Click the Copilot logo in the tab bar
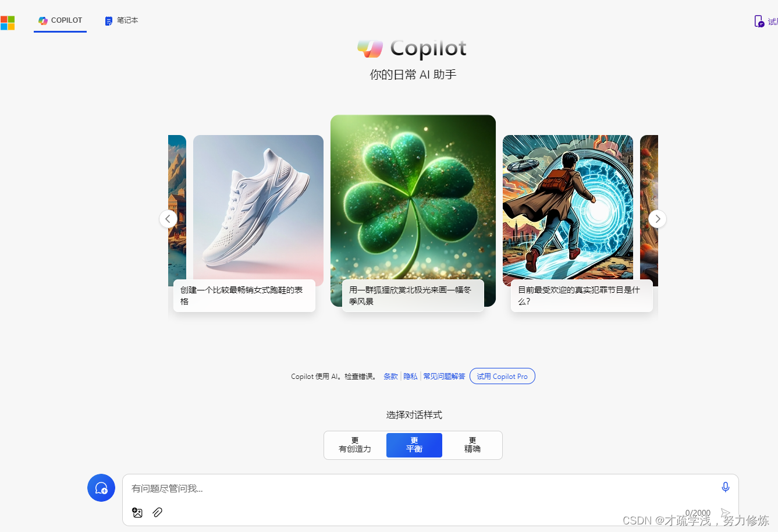Image resolution: width=778 pixels, height=532 pixels. click(x=43, y=20)
